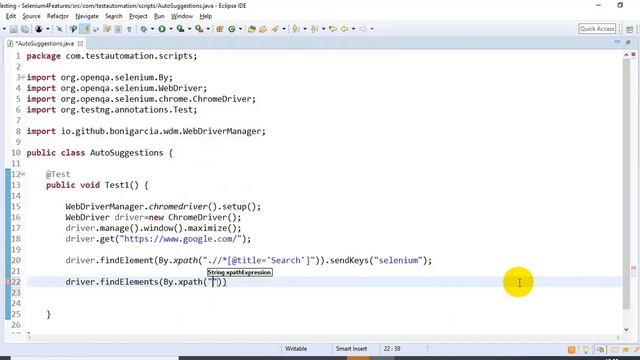The width and height of the screenshot is (640, 360).
Task: Open the Window menu
Action: [182, 16]
